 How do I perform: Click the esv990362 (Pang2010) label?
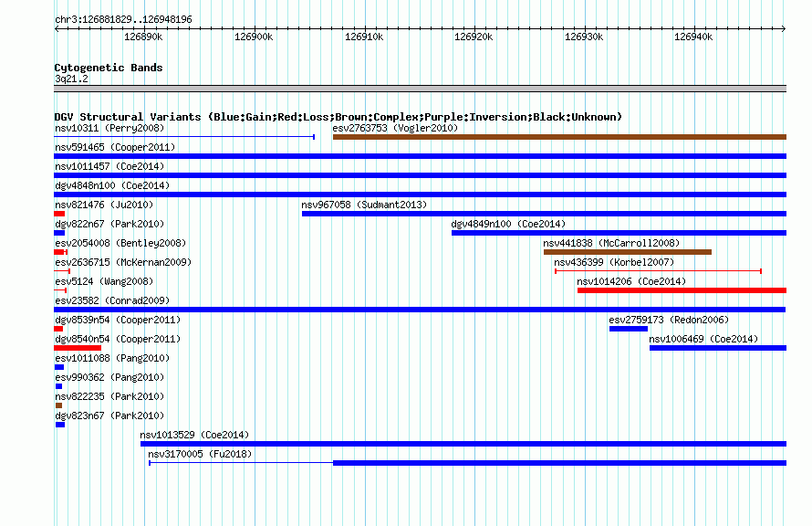tap(109, 377)
